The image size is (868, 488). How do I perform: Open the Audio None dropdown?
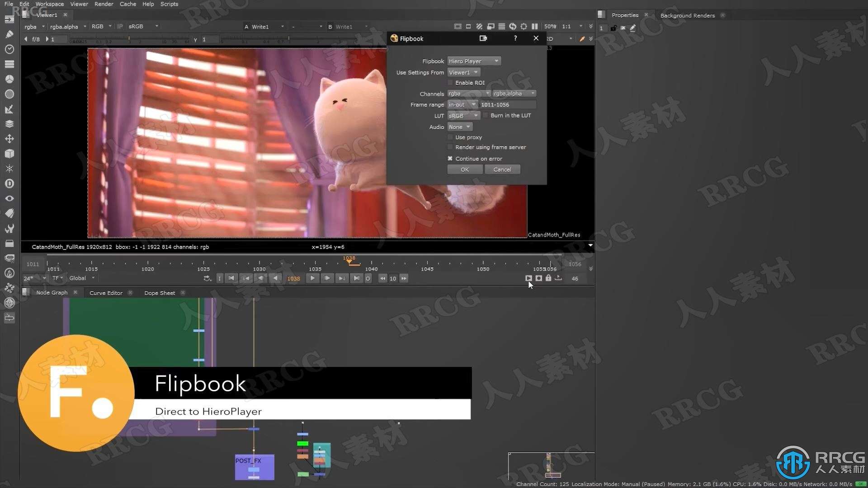460,127
